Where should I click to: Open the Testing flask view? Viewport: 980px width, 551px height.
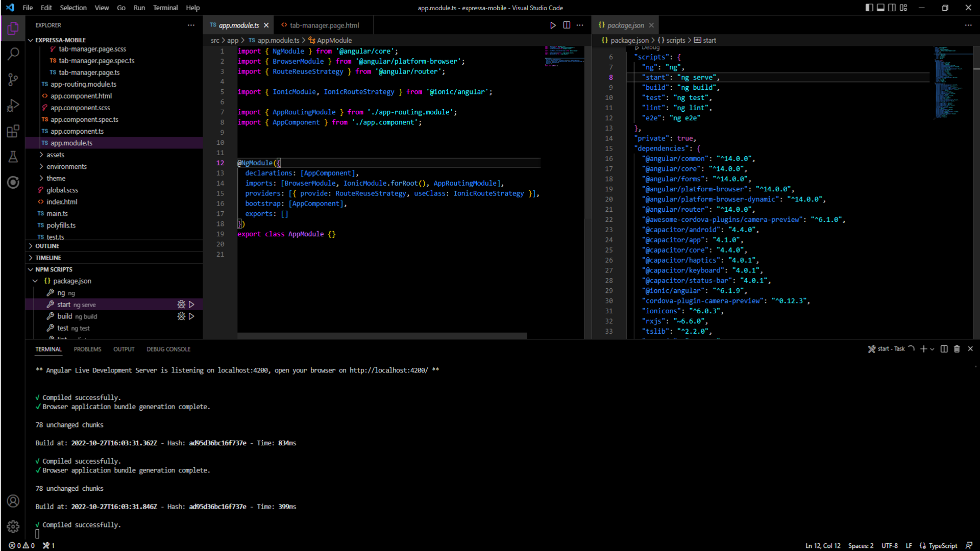[x=13, y=157]
